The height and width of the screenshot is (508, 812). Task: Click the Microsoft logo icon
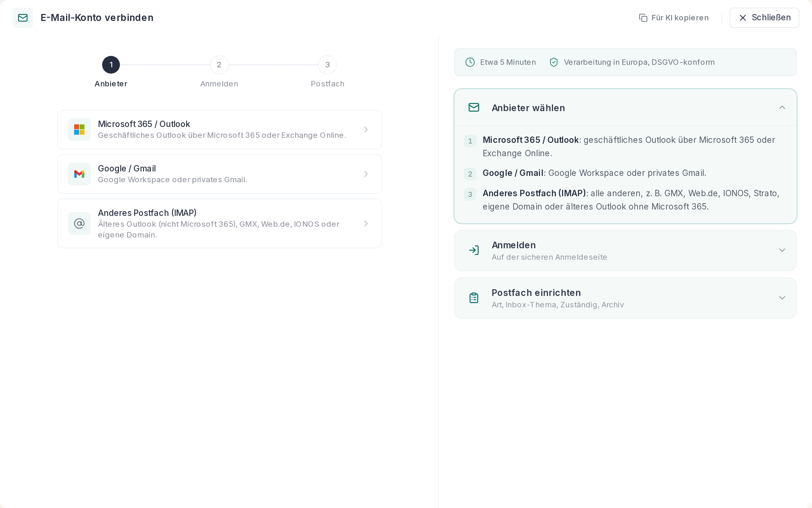(x=79, y=129)
